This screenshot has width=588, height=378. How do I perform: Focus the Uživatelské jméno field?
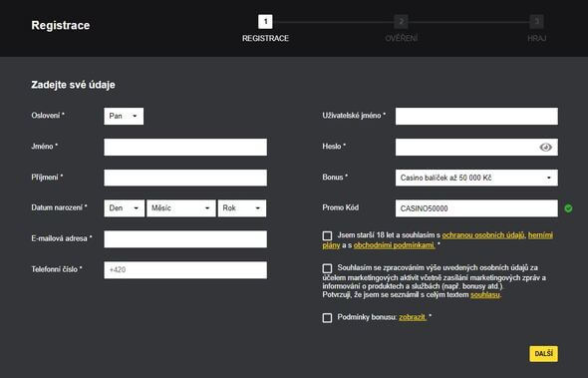tap(476, 117)
